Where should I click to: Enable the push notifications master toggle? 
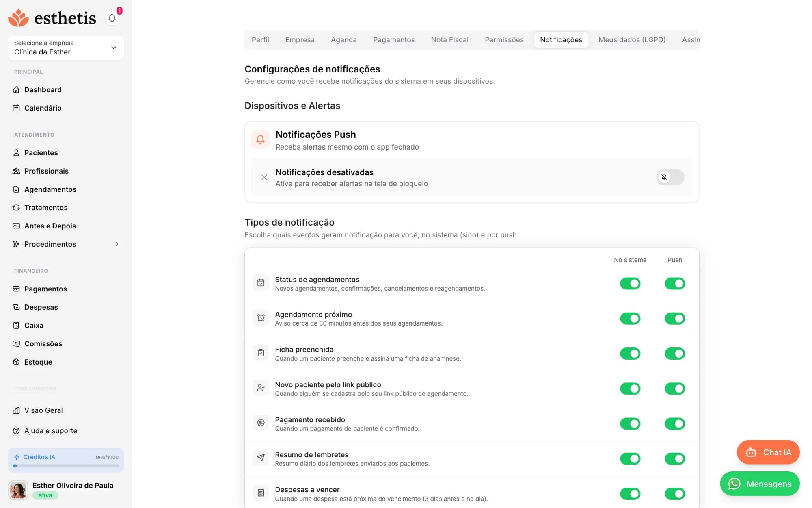pos(670,178)
